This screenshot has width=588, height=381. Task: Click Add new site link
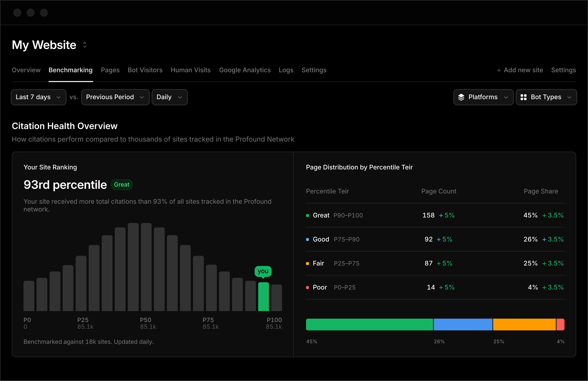click(x=520, y=70)
